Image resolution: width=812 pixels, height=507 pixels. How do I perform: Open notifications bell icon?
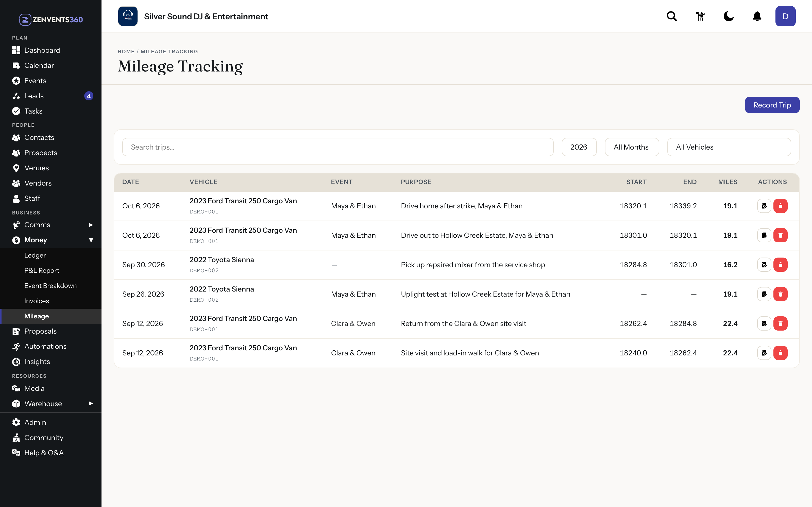pyautogui.click(x=757, y=16)
